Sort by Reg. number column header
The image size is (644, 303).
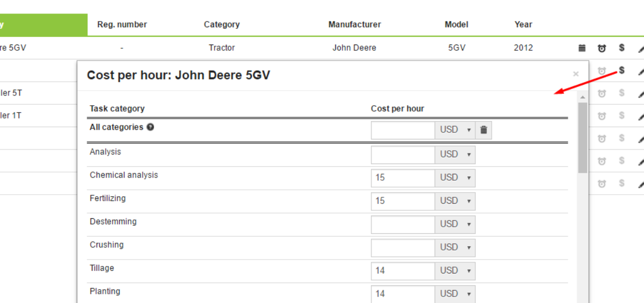click(122, 24)
